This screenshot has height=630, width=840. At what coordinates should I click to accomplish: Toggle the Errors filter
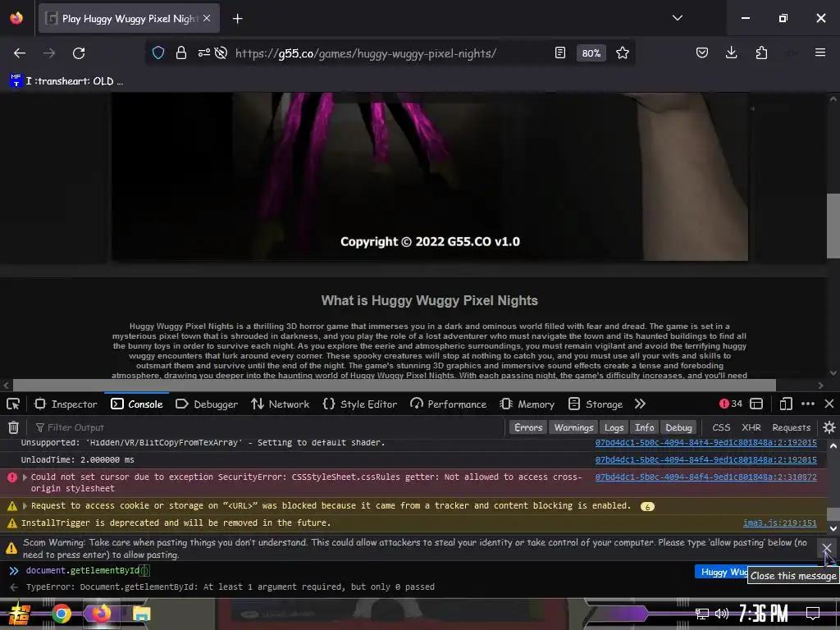[528, 427]
